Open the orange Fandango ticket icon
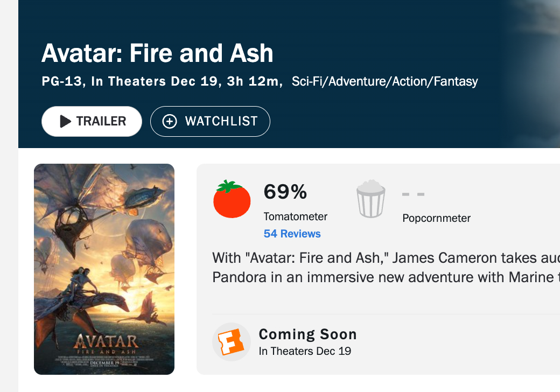 click(x=231, y=342)
